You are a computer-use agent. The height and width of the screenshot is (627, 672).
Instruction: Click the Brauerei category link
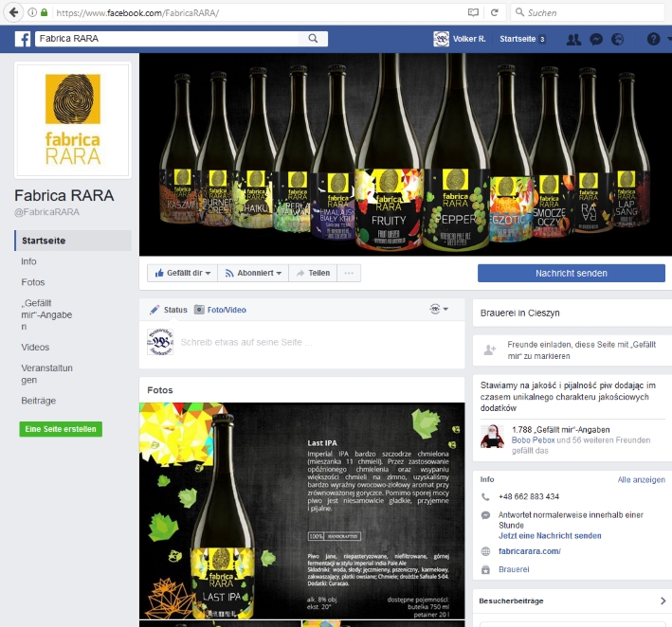click(514, 569)
